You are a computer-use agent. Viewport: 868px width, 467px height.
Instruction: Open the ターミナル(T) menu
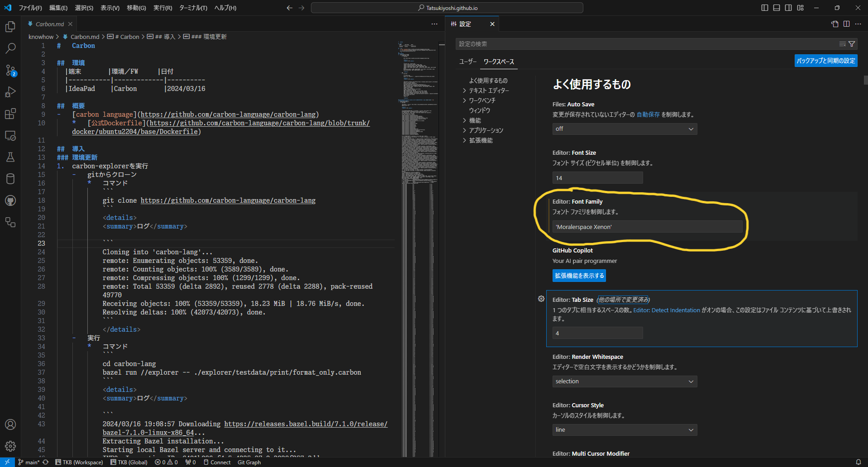pyautogui.click(x=193, y=8)
